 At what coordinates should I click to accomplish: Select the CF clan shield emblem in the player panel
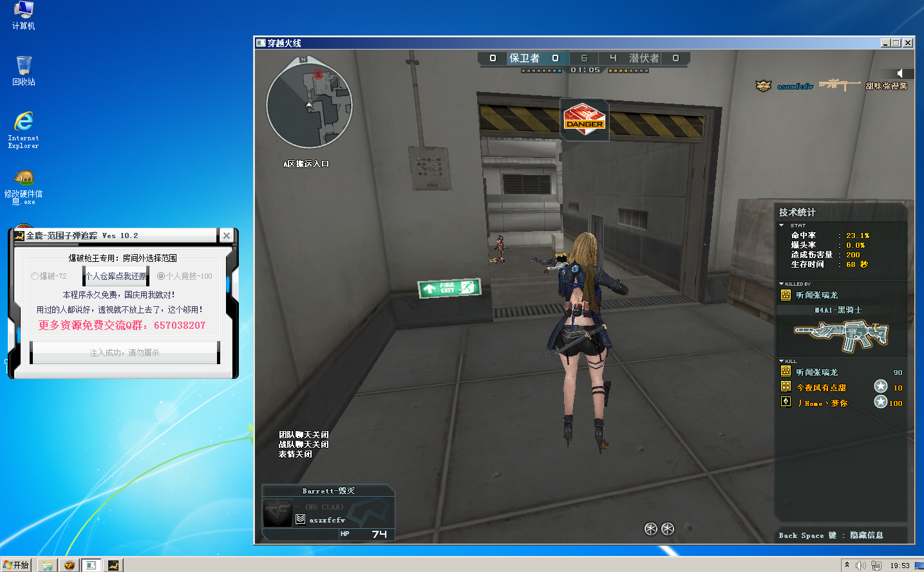pyautogui.click(x=278, y=513)
